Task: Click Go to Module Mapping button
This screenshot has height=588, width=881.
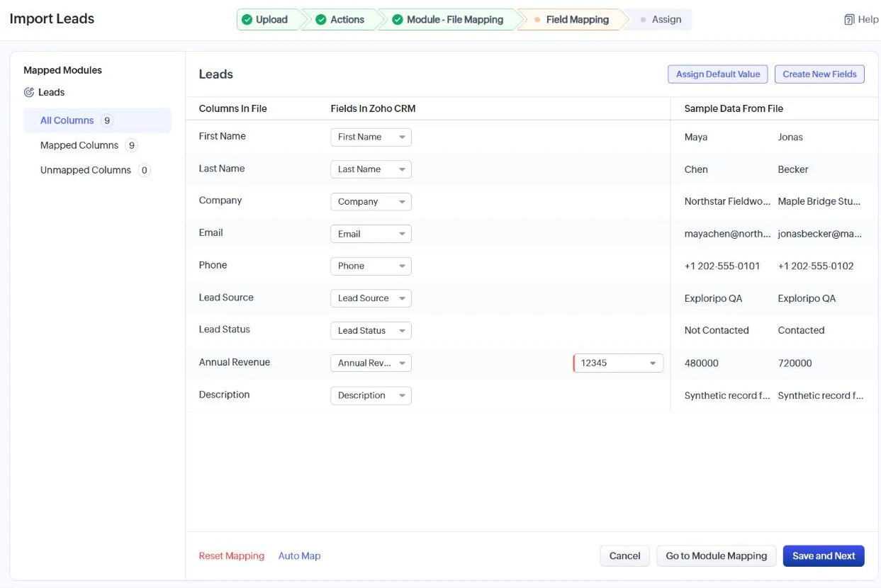Action: [717, 556]
